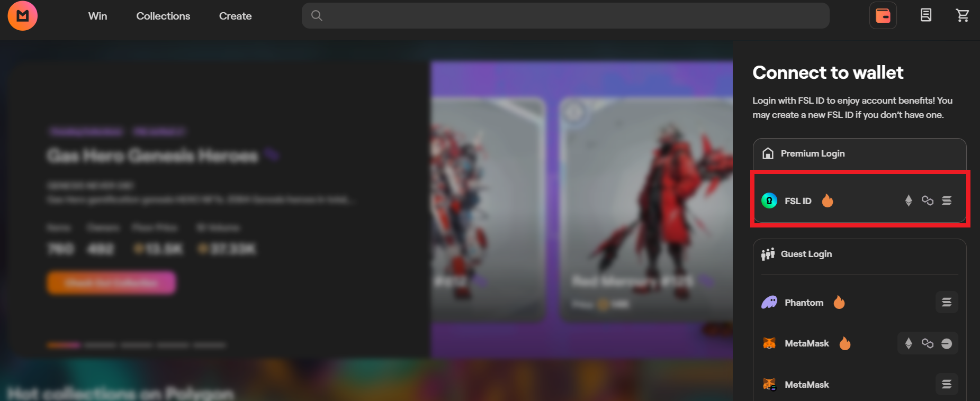Screen dimensions: 980x401
Task: Focus the top search field
Action: pyautogui.click(x=565, y=15)
